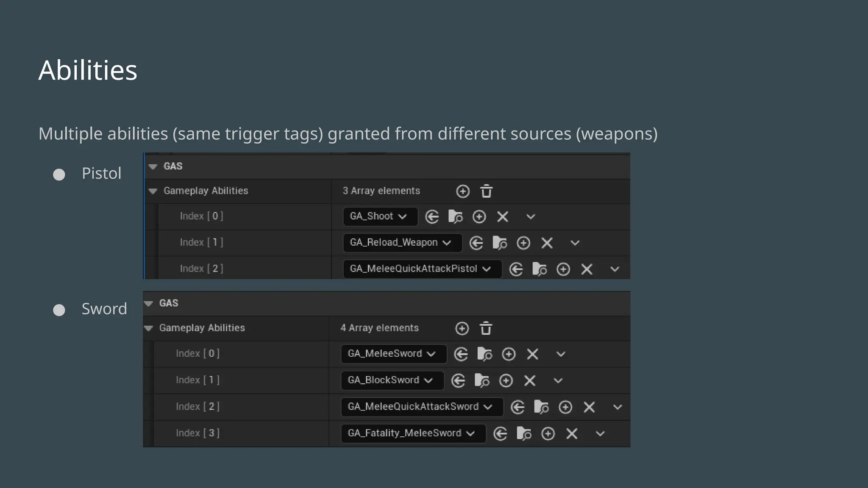Image resolution: width=868 pixels, height=488 pixels.
Task: Collapse Pistol Gameplay Abilities array triangle
Action: point(153,191)
